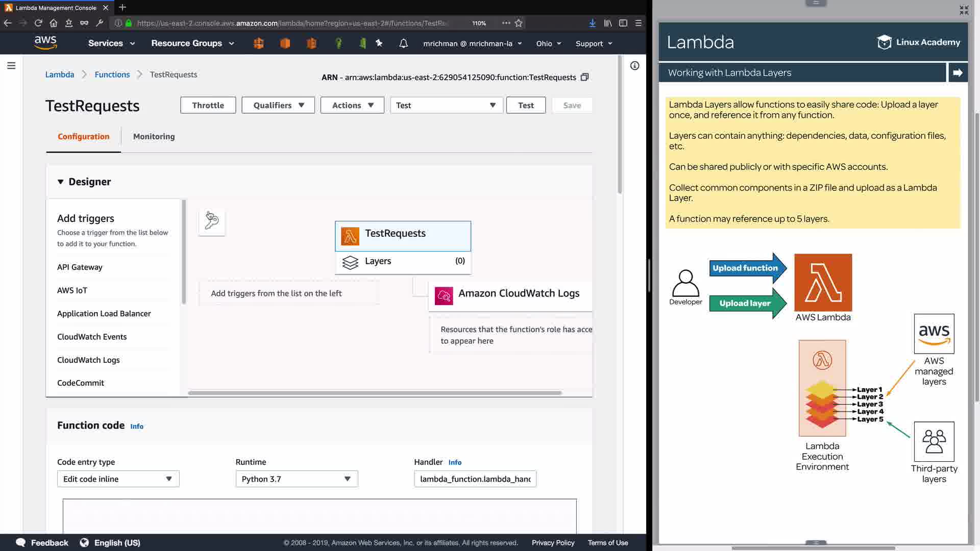This screenshot has width=980, height=551.
Task: Switch to the Monitoring tab
Action: tap(154, 136)
